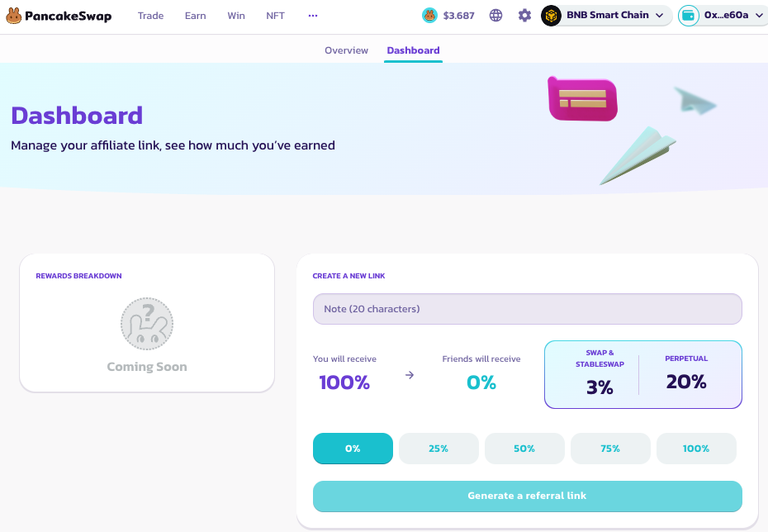This screenshot has width=768, height=532.
Task: Switch to the Overview tab
Action: click(346, 50)
